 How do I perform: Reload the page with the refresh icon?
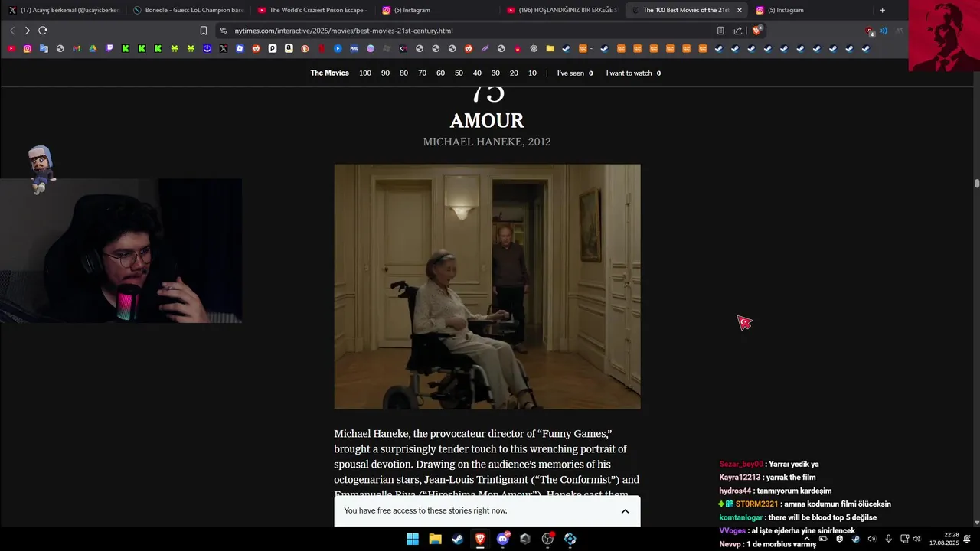coord(43,31)
